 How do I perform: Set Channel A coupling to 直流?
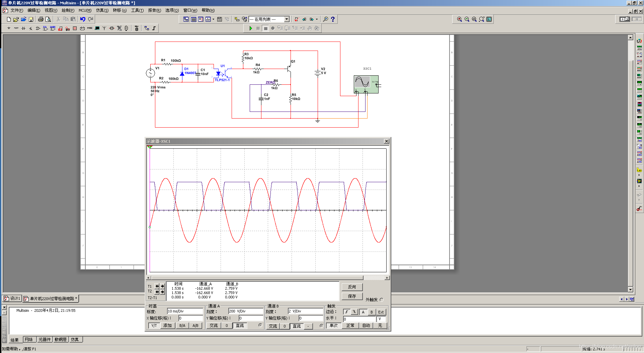(240, 326)
